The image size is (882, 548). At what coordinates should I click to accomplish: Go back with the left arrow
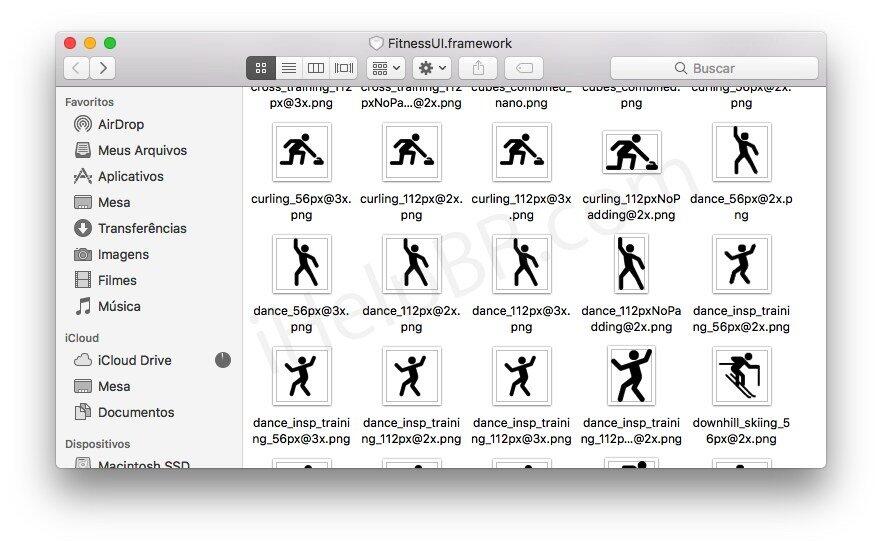(x=77, y=68)
